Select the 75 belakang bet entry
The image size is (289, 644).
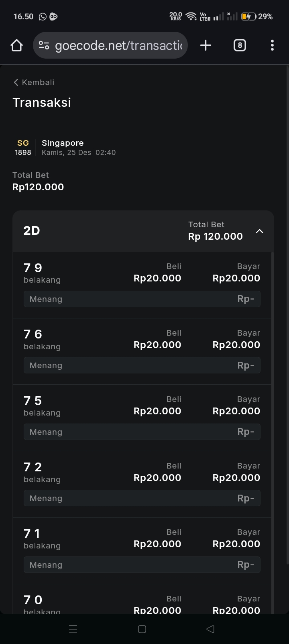pos(42,406)
